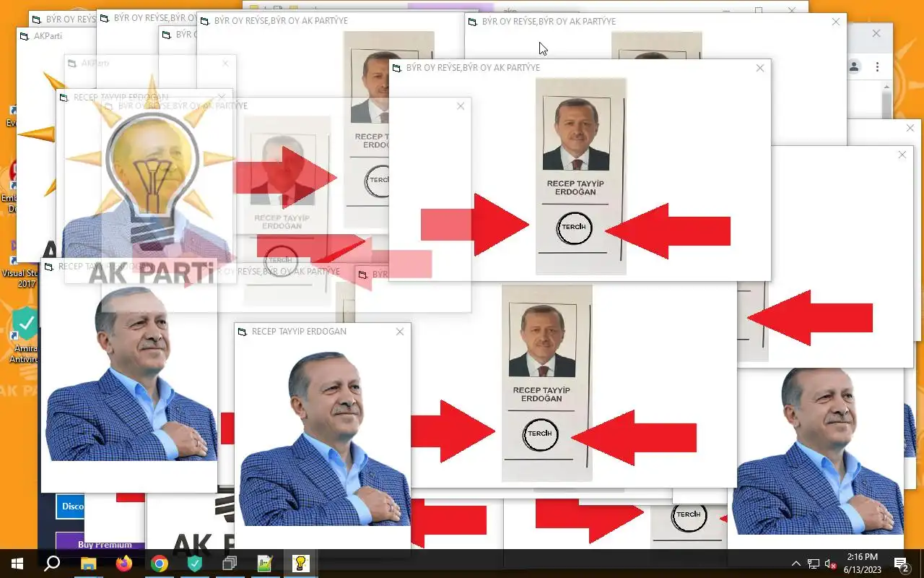Screen dimensions: 924x578
Task: Open the notification center with 2 alerts
Action: tap(902, 564)
